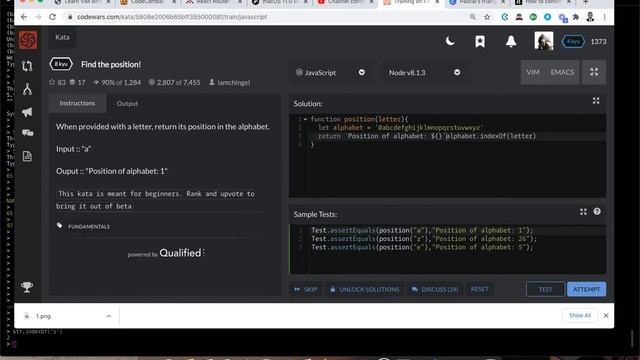Image resolution: width=640 pixels, height=360 pixels.
Task: Open the docs page sidebar icon
Action: pyautogui.click(x=27, y=156)
